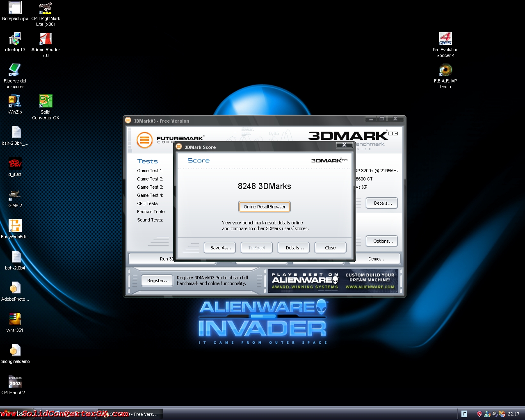Screen dimensions: 525x420
Task: Click Close in the 3DMark Score dialog
Action: click(330, 248)
